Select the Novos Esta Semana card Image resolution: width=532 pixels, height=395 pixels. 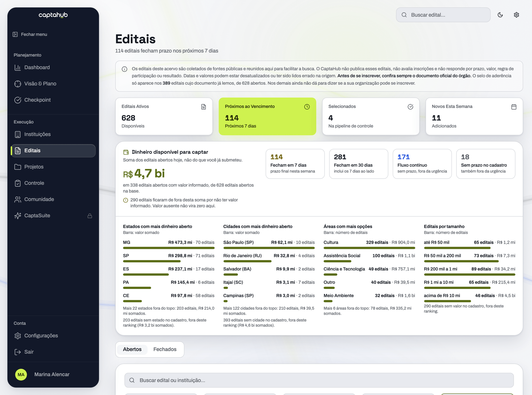coord(474,116)
